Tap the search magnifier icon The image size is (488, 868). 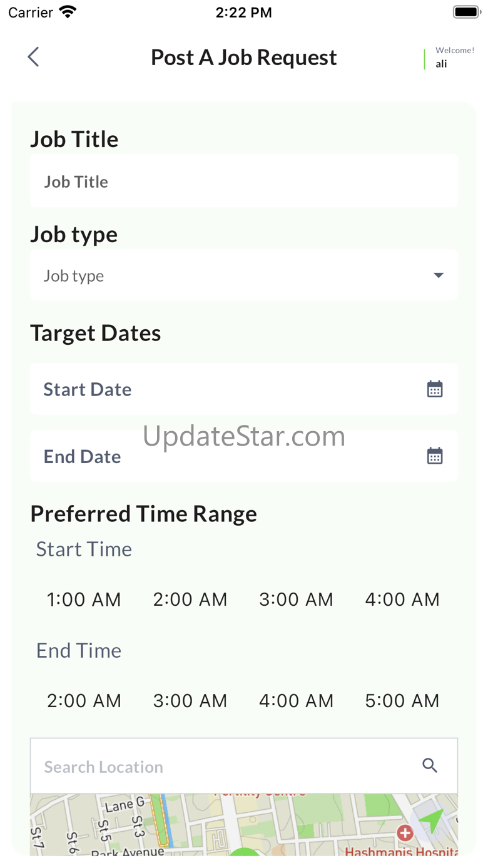pos(430,765)
